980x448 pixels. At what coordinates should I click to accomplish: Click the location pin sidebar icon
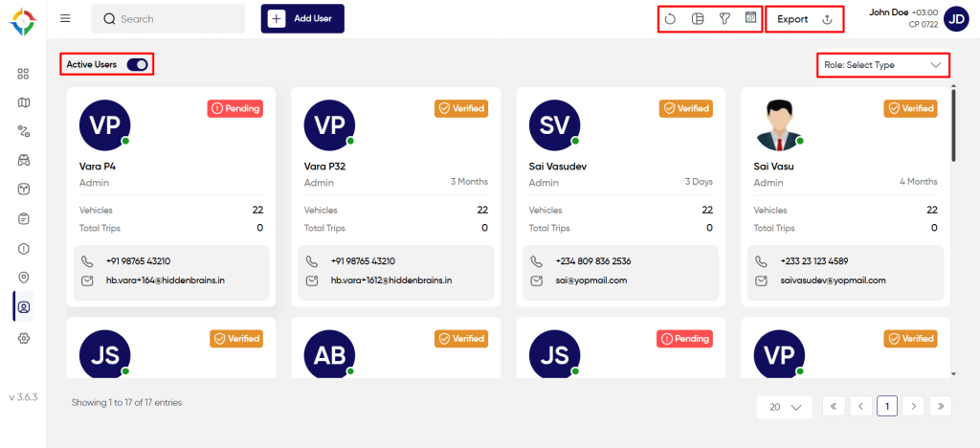[x=24, y=278]
